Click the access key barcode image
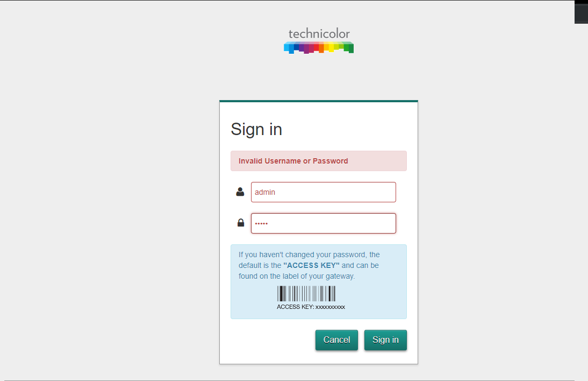Image resolution: width=588 pixels, height=381 pixels. pos(306,293)
